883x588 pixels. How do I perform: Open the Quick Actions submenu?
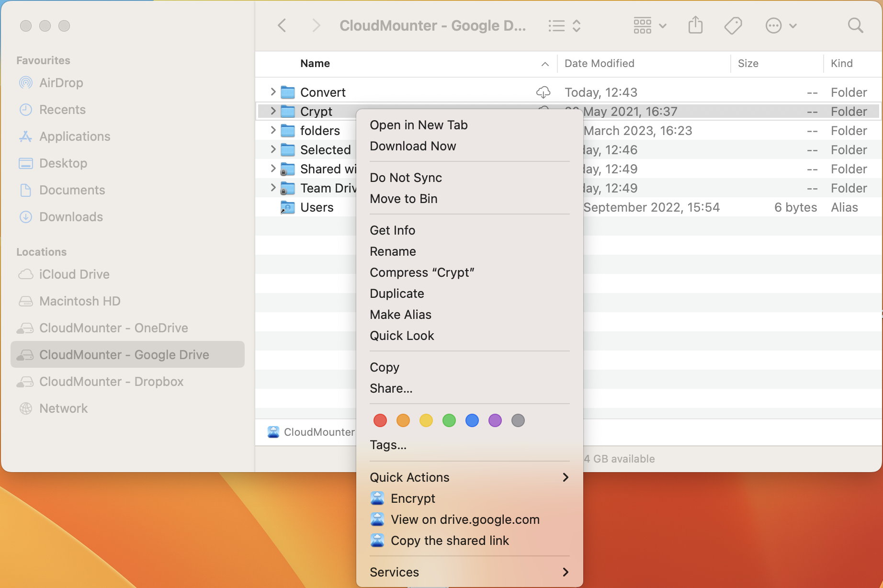469,477
